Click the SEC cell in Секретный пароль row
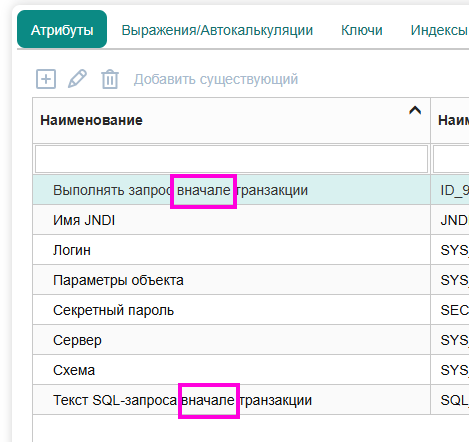Screen dimensions: 469x442 [450, 310]
